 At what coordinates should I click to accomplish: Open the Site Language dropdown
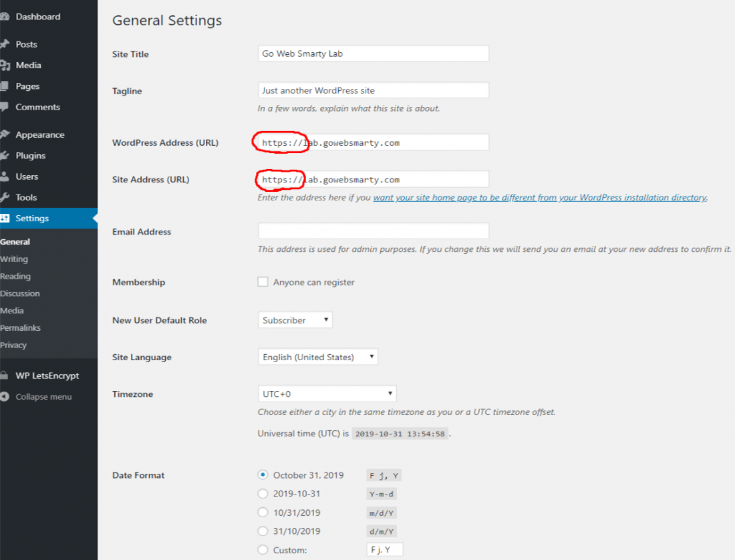click(x=318, y=357)
